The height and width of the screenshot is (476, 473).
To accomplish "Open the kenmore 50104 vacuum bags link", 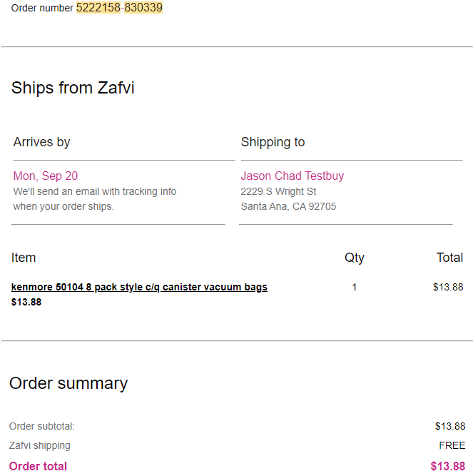I will [139, 287].
